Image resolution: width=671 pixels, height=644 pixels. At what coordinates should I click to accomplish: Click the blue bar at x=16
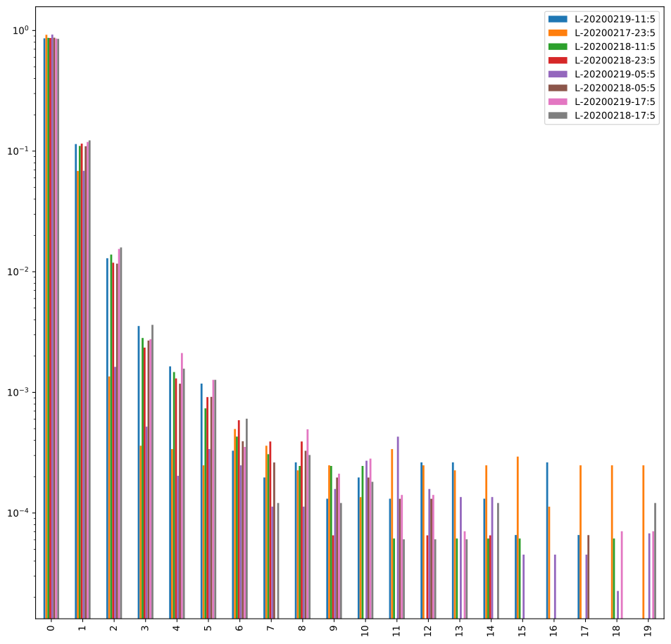547,541
